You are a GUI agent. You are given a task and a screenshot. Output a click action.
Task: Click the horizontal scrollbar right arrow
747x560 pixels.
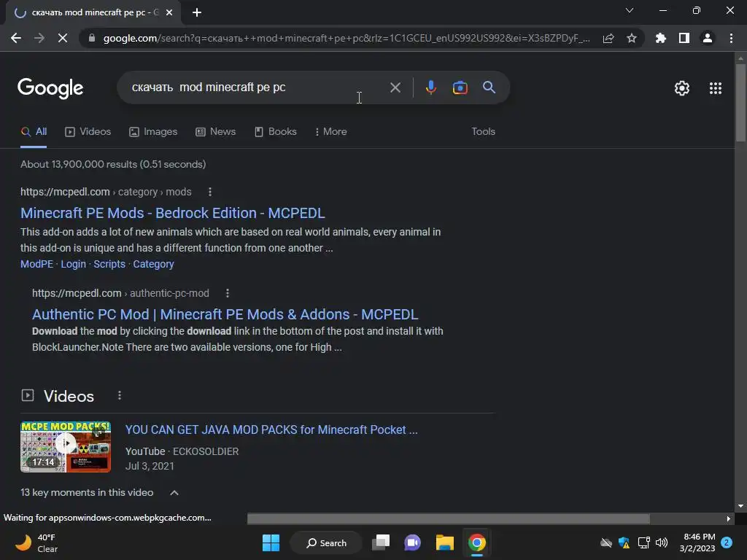click(729, 518)
